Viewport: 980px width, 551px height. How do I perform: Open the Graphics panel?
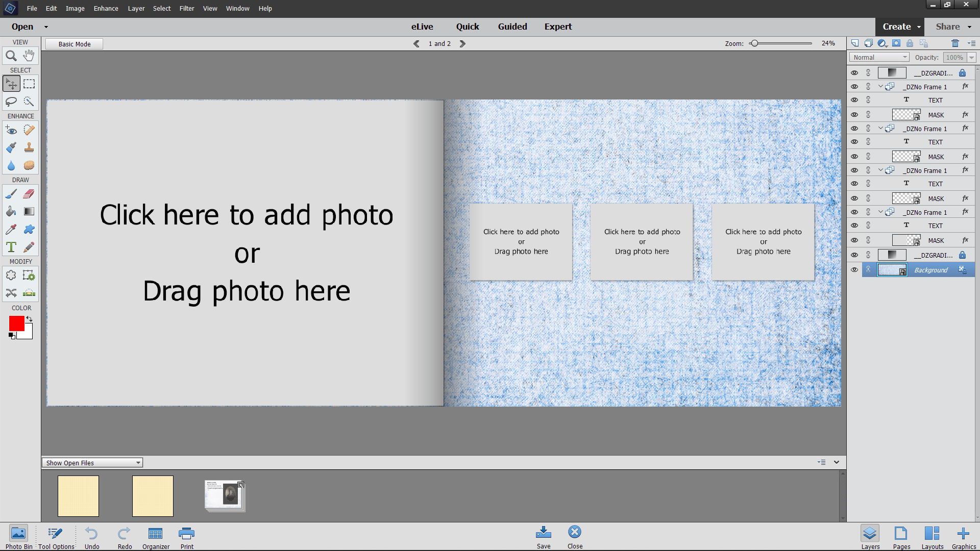(x=964, y=536)
